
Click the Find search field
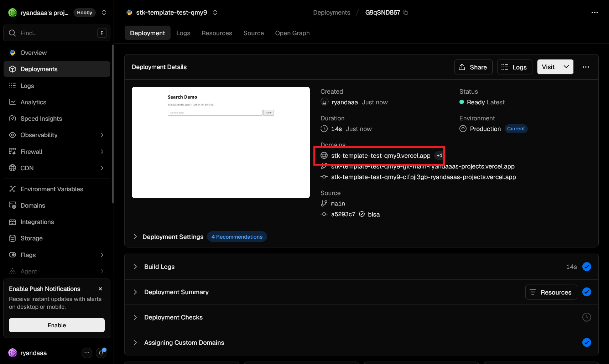click(57, 33)
